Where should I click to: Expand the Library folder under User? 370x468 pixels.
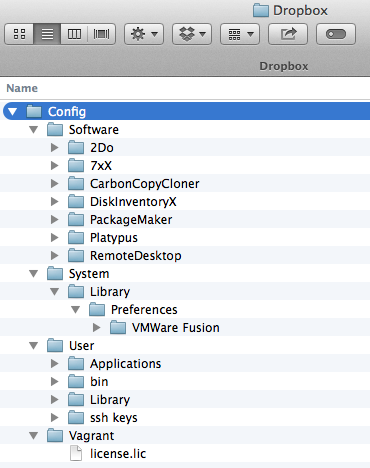pyautogui.click(x=54, y=399)
